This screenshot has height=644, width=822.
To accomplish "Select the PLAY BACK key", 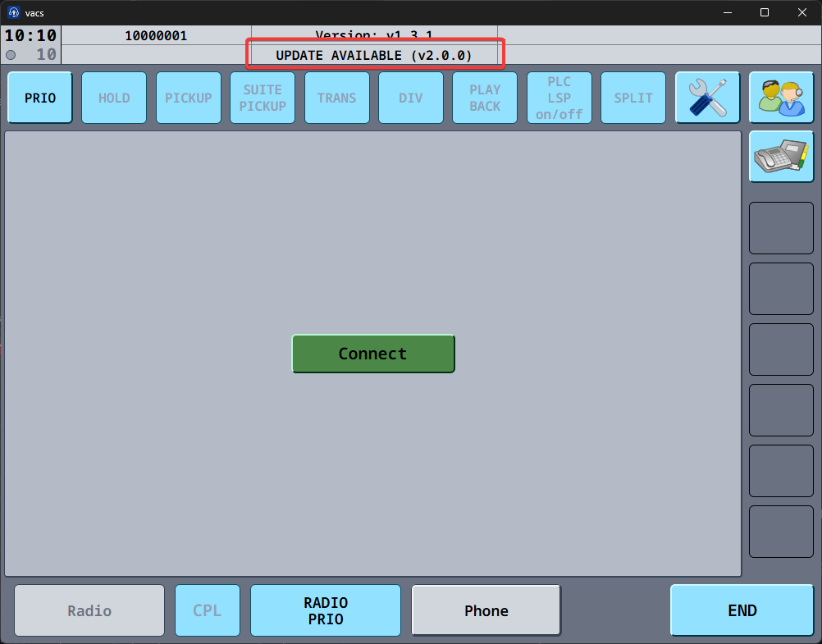I will 485,98.
